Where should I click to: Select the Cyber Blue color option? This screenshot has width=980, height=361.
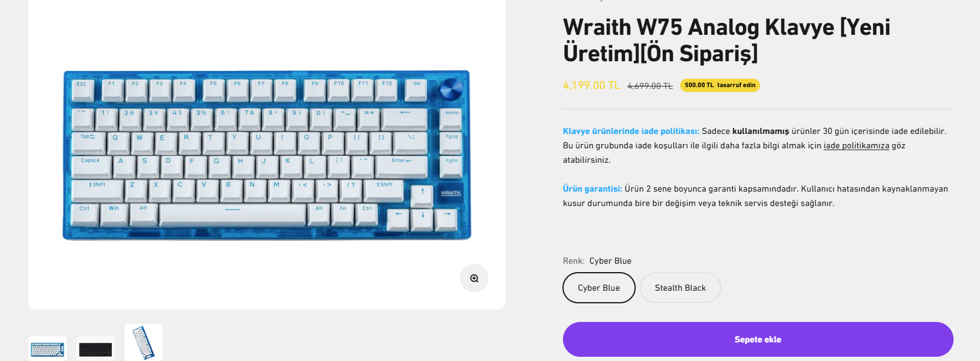tap(599, 288)
